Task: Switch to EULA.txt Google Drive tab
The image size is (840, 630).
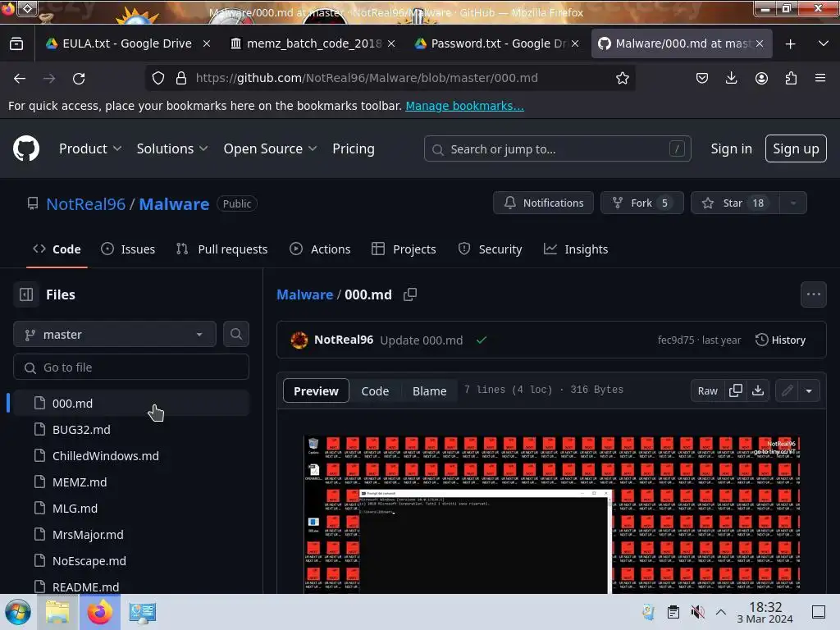Action: point(118,44)
